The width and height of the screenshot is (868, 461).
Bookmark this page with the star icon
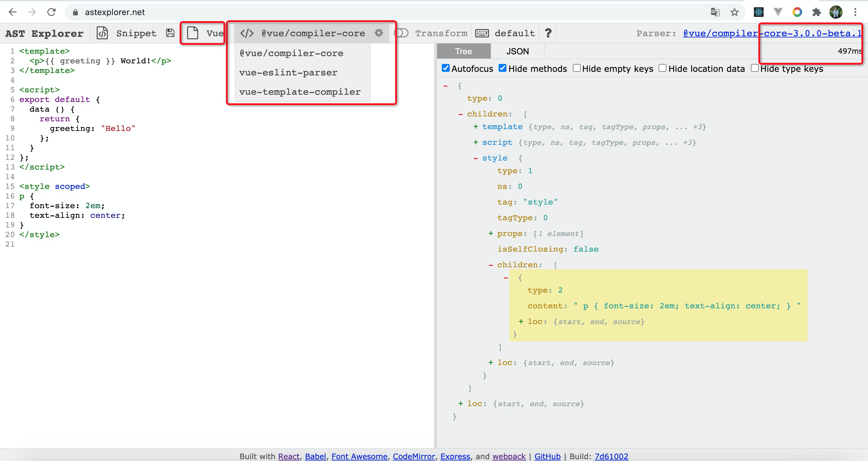[x=735, y=12]
